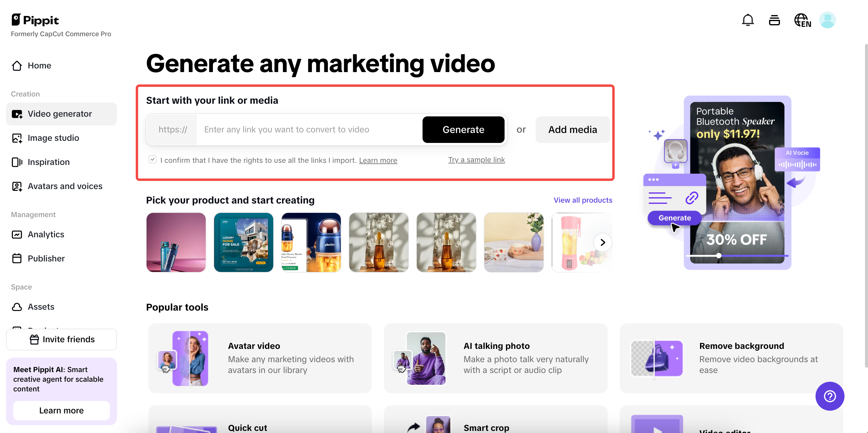
Task: Click the purple Generate in promo image
Action: (675, 218)
